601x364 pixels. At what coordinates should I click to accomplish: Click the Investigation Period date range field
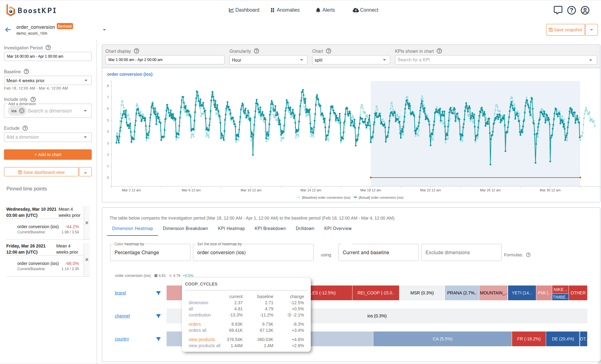coord(48,56)
